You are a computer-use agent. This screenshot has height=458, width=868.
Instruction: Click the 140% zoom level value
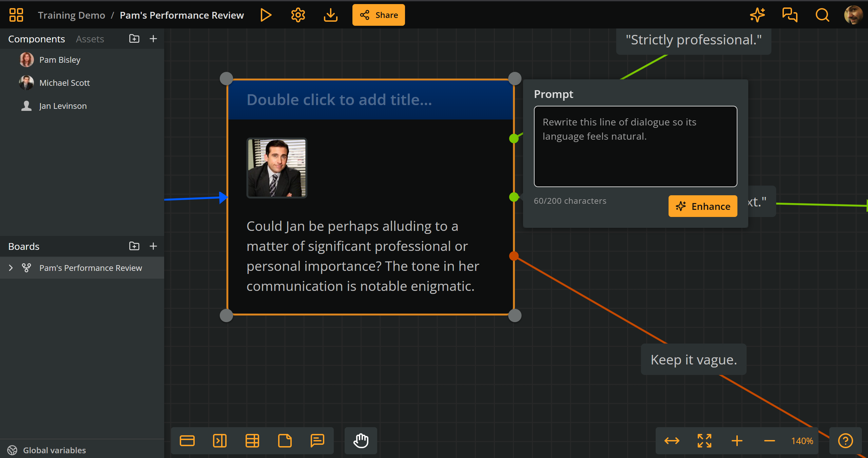[802, 441]
